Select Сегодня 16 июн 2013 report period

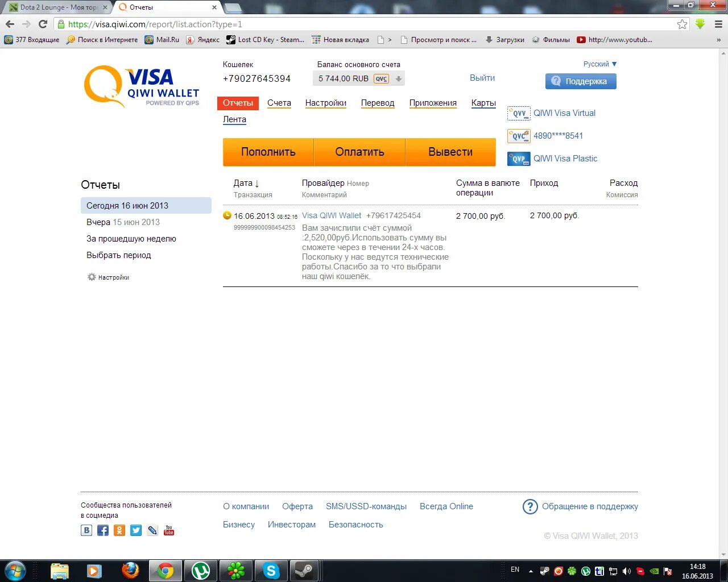[x=146, y=206]
